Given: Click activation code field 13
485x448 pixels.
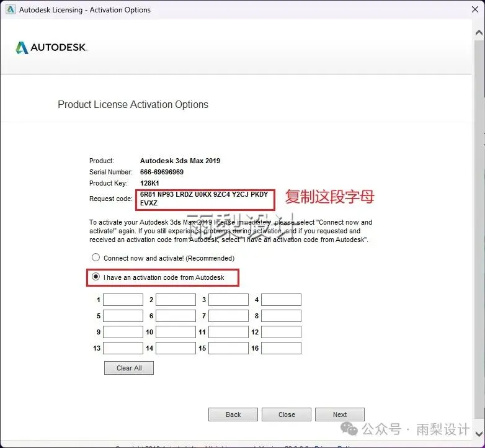Looking at the screenshot, I should 123,348.
